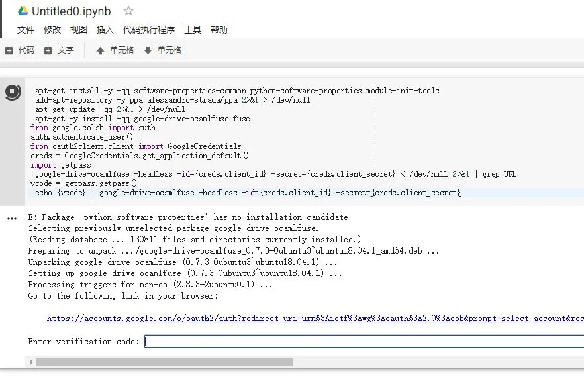Open the 修改 menu

tap(52, 30)
